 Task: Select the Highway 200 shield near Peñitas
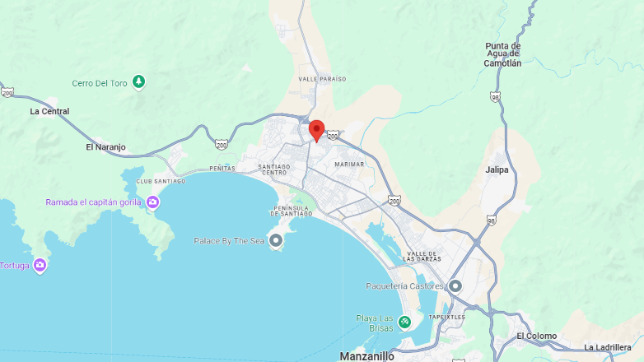222,145
